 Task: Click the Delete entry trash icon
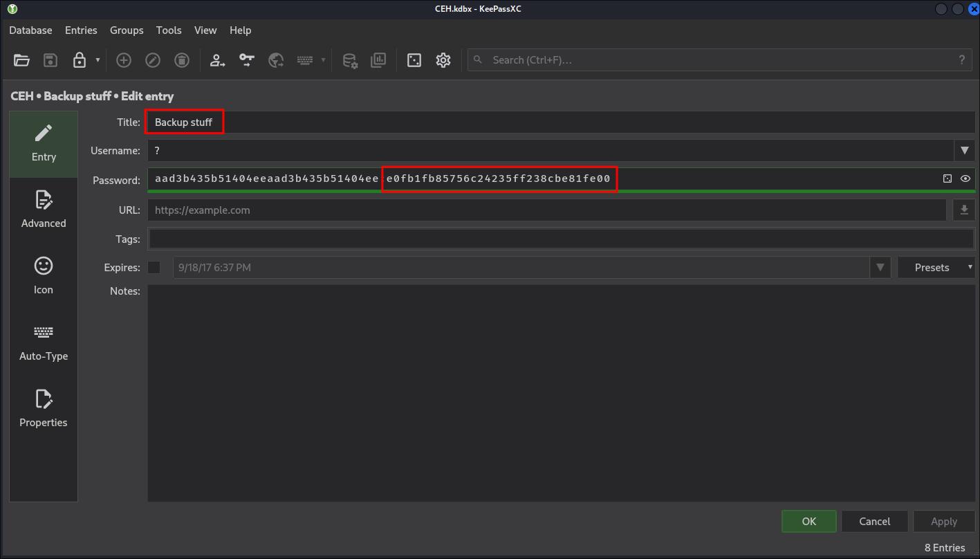click(x=182, y=60)
